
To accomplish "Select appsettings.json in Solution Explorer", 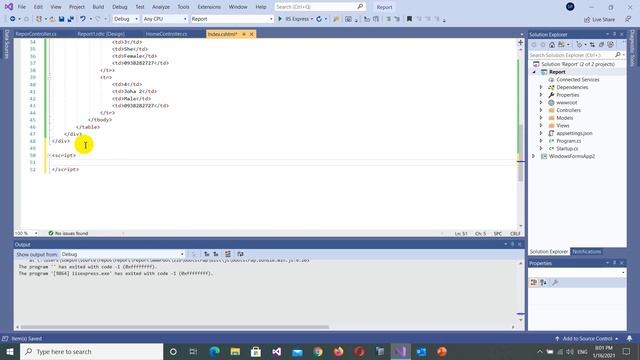I will (574, 133).
